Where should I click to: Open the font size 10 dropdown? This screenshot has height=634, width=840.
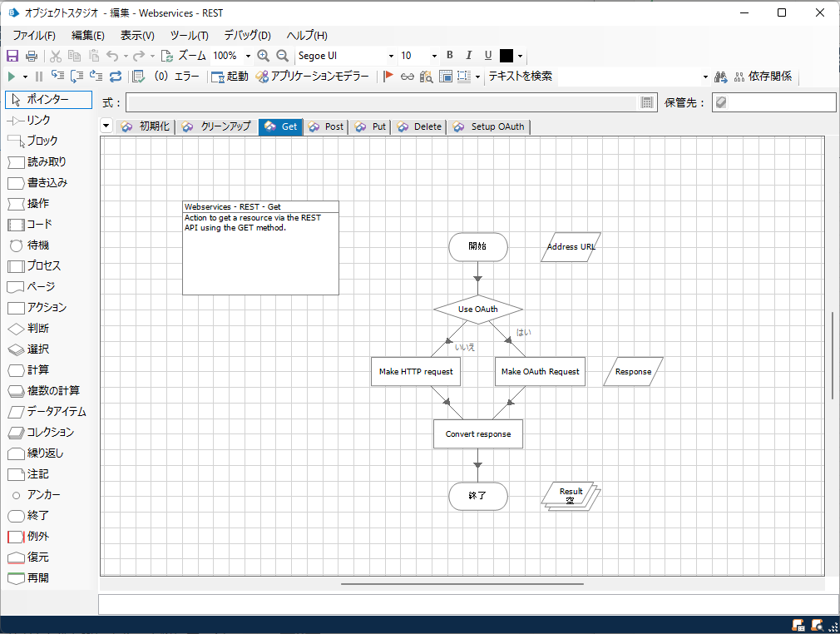434,56
